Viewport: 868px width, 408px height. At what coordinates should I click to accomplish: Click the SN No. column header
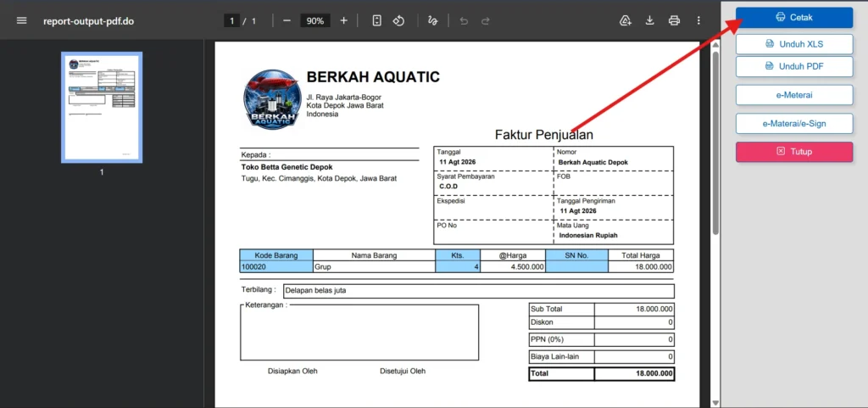point(576,255)
